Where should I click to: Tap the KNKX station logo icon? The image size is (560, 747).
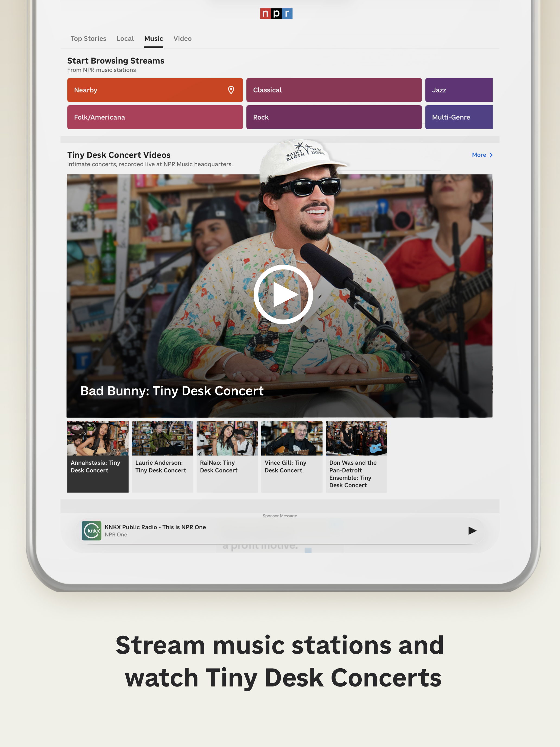(91, 531)
